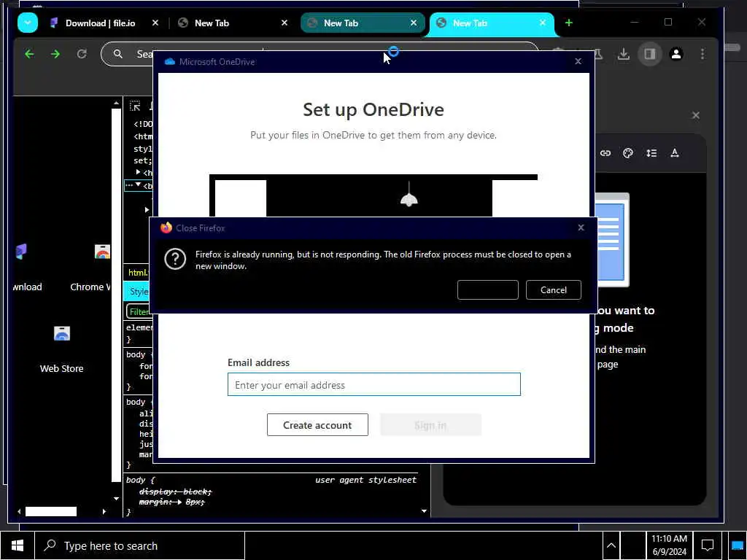
Task: Select the active cyan New Tab tab
Action: tap(471, 23)
